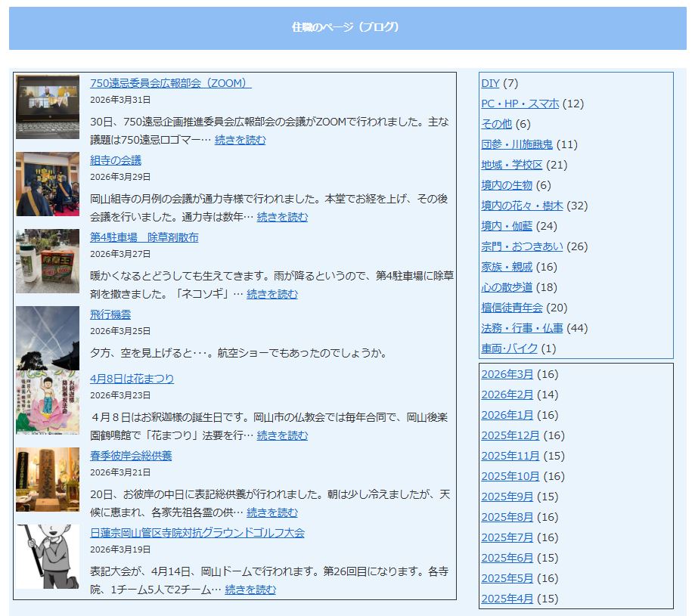Open the 法務・行事・仏事 category
Viewport: 695px width, 616px height.
click(522, 328)
